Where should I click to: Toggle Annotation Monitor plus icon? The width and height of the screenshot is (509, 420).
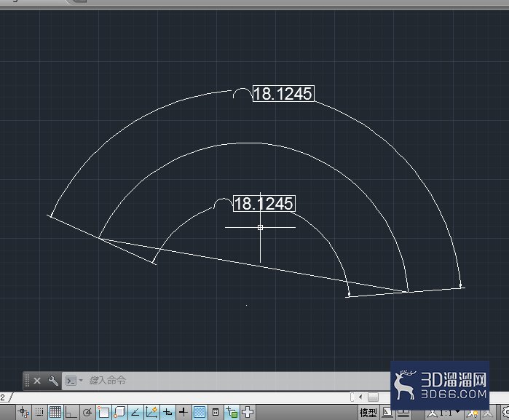pos(248,412)
